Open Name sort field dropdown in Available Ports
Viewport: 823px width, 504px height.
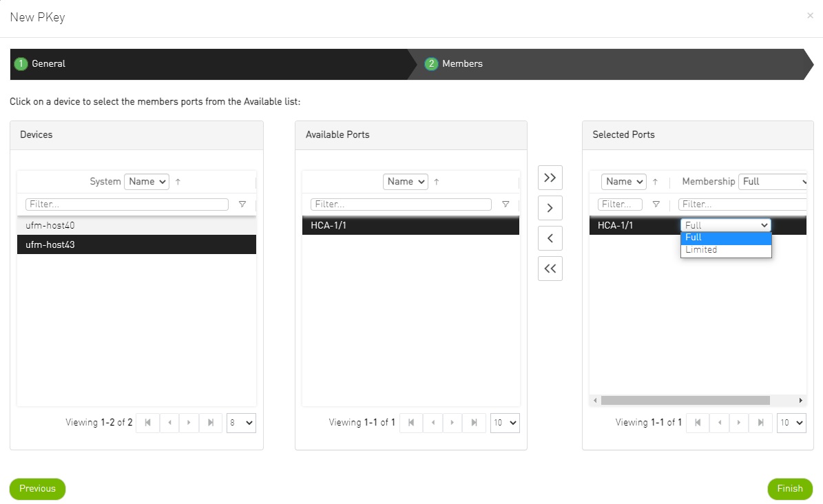(405, 181)
